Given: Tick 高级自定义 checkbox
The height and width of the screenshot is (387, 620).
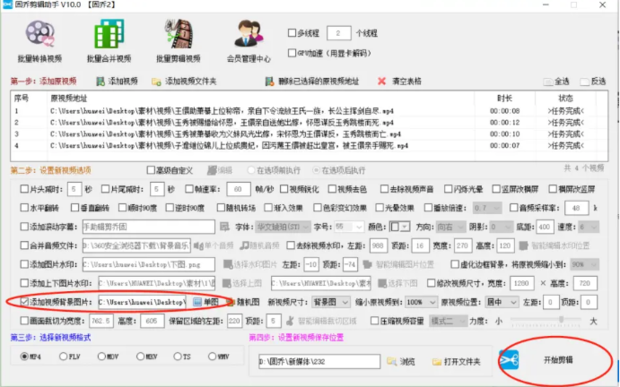Looking at the screenshot, I should (151, 170).
